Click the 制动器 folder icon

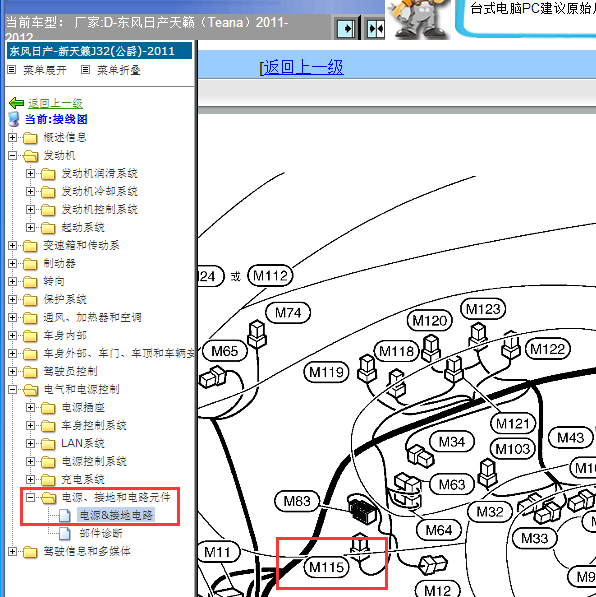coord(30,263)
